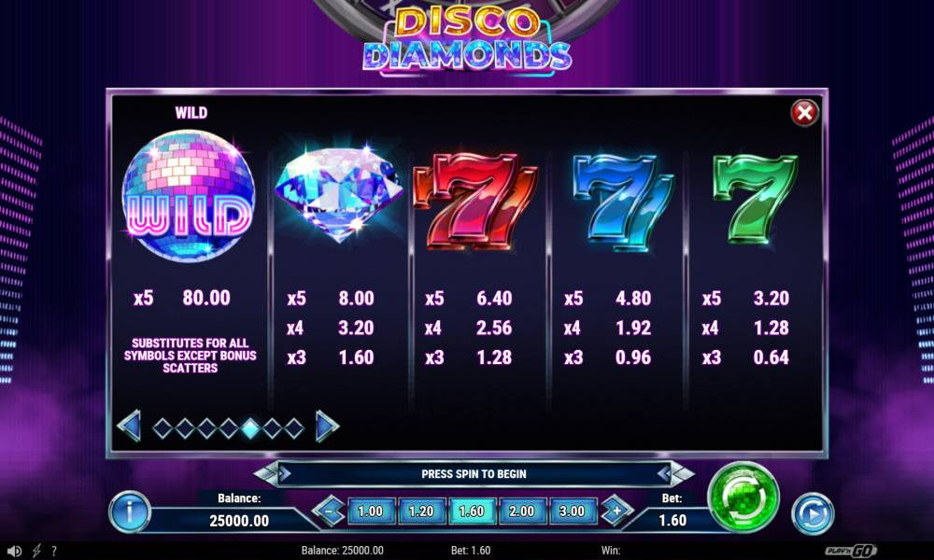934x560 pixels.
Task: Jump to the first paytable page dot
Action: (x=163, y=427)
